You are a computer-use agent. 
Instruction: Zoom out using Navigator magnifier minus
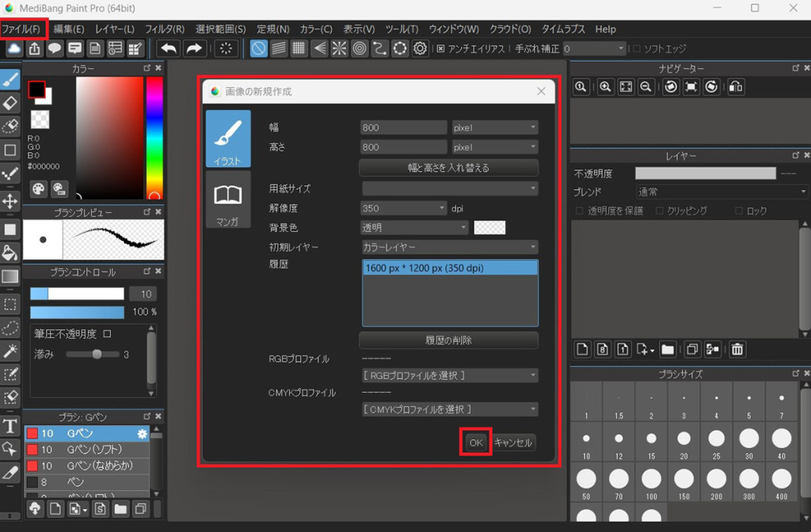pyautogui.click(x=645, y=87)
